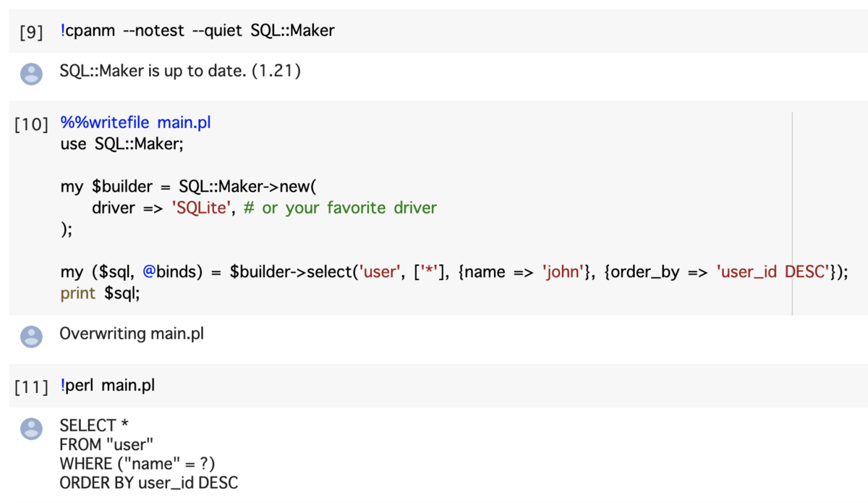Click the avatar icon next to Overwriting main.pl

pyautogui.click(x=31, y=336)
